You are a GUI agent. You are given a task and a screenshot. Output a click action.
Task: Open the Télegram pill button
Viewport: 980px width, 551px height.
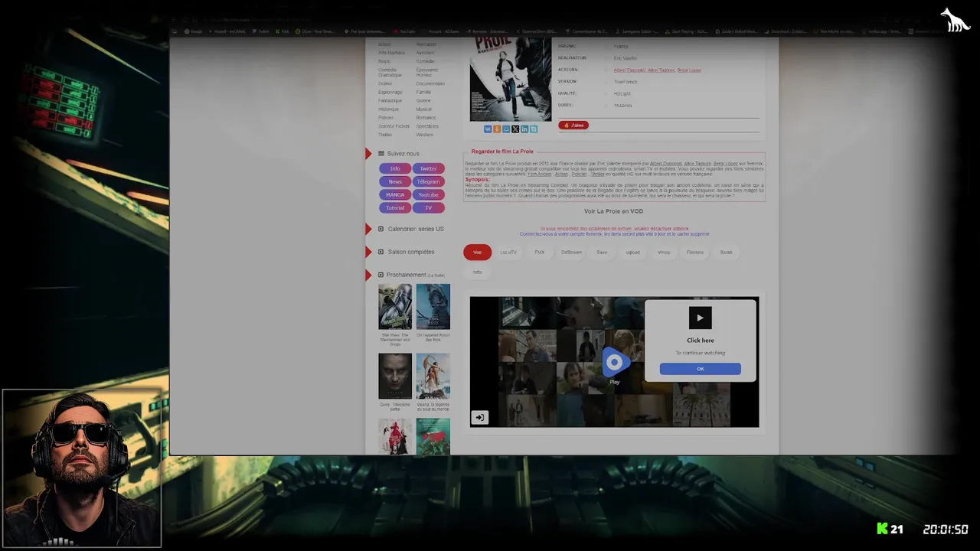tap(428, 181)
